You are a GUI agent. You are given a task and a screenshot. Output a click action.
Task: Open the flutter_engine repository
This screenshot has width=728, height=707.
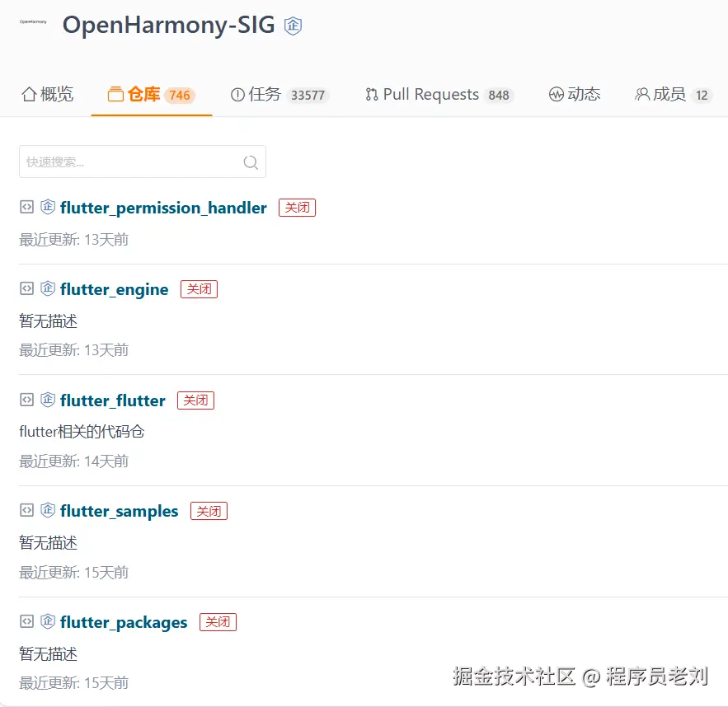114,289
